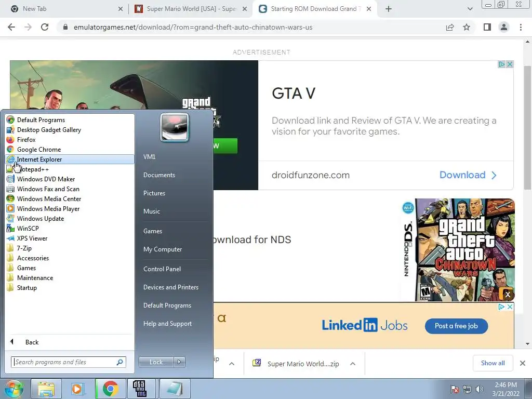
Task: Reload the current page
Action: click(45, 27)
